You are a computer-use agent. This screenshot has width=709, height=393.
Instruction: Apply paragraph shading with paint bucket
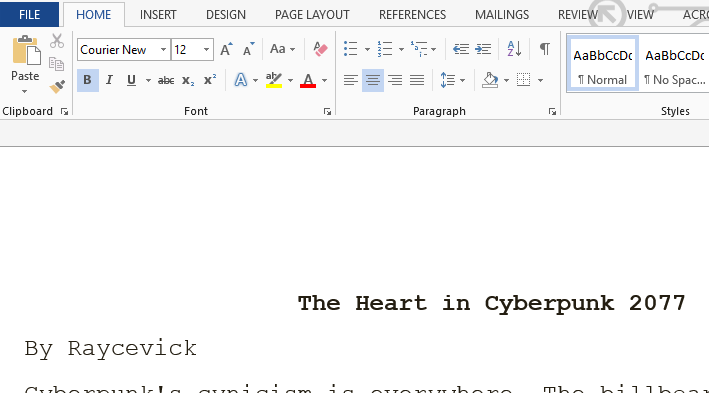pos(490,80)
